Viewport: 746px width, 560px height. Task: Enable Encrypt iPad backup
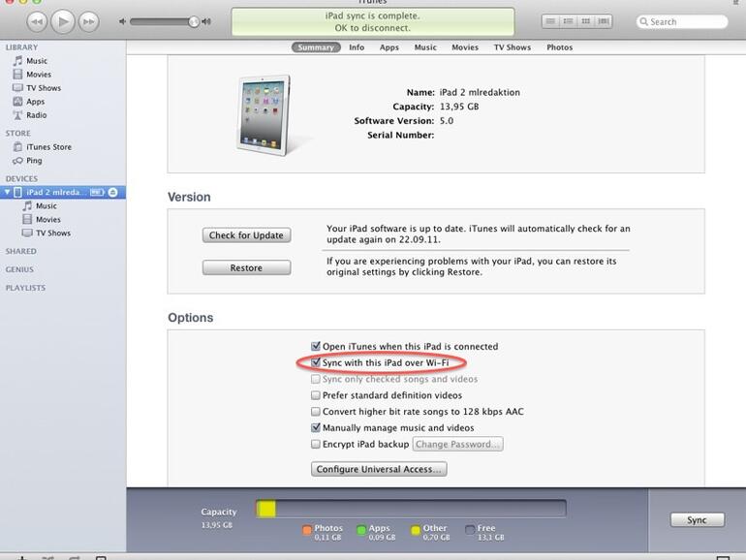coord(316,444)
